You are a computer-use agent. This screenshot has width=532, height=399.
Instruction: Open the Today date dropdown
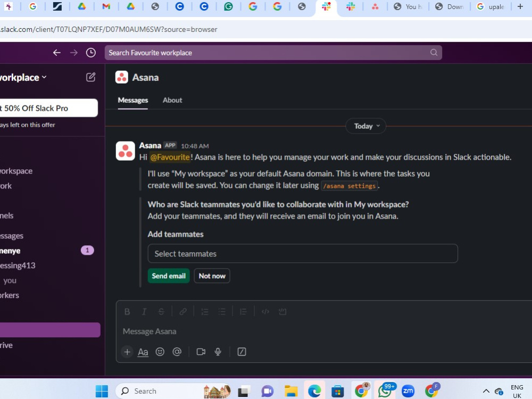[365, 126]
